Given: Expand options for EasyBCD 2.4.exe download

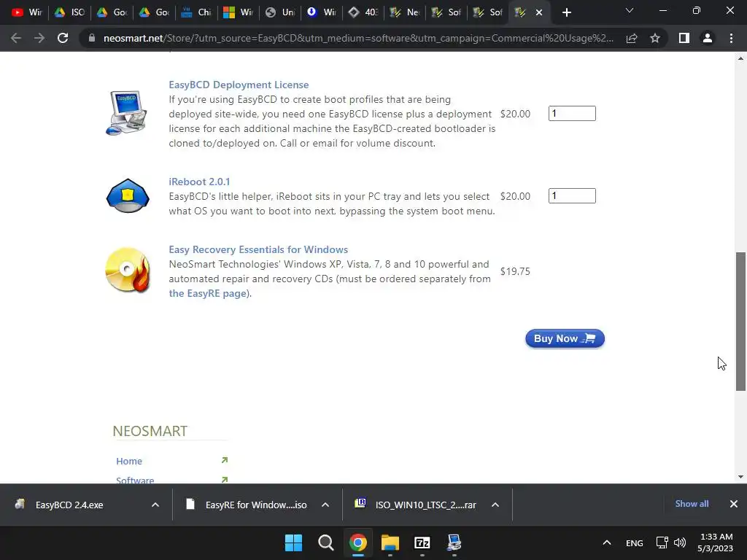Looking at the screenshot, I should [155, 505].
